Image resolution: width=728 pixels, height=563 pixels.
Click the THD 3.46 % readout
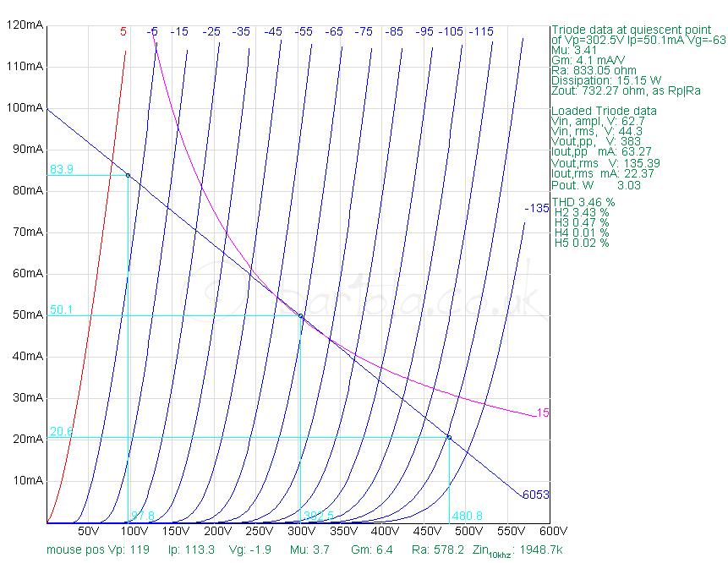(583, 202)
